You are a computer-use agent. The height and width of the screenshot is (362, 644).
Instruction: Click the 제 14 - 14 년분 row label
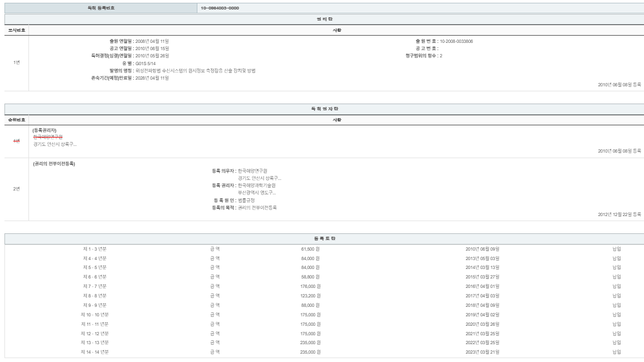(94, 352)
